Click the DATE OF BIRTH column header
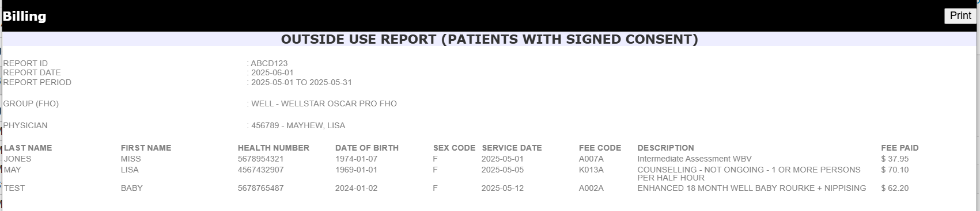Screen dimensions: 980x211 pyautogui.click(x=367, y=148)
